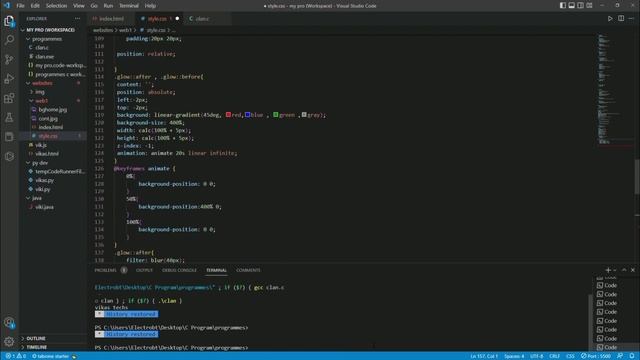Image resolution: width=640 pixels, height=360 pixels.
Task: Switch to the clan.c editor tab
Action: 202,19
